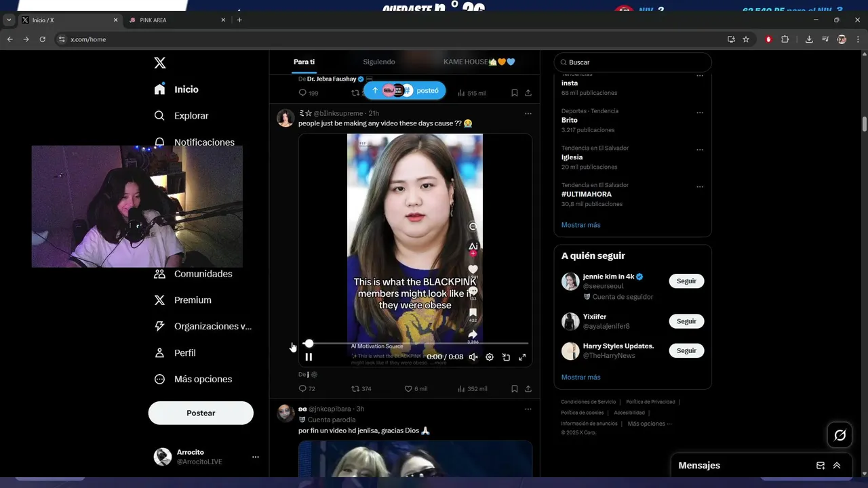Open Premium in sidebar
This screenshot has width=868, height=488.
182,300
